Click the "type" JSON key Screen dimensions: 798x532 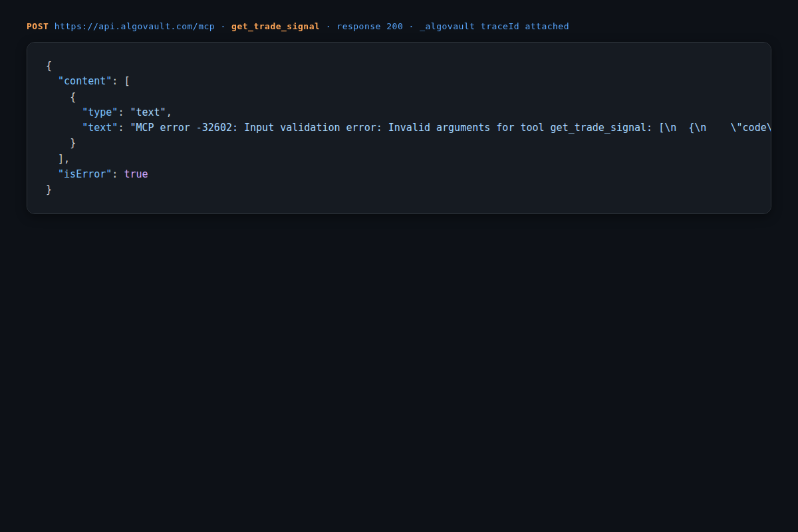point(100,112)
